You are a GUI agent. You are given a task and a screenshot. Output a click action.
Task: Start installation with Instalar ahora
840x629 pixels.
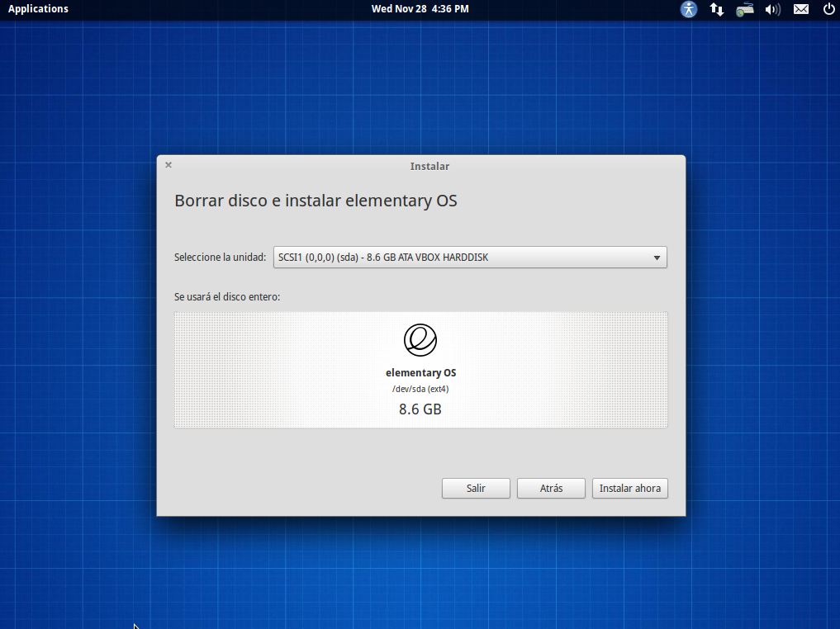(629, 489)
